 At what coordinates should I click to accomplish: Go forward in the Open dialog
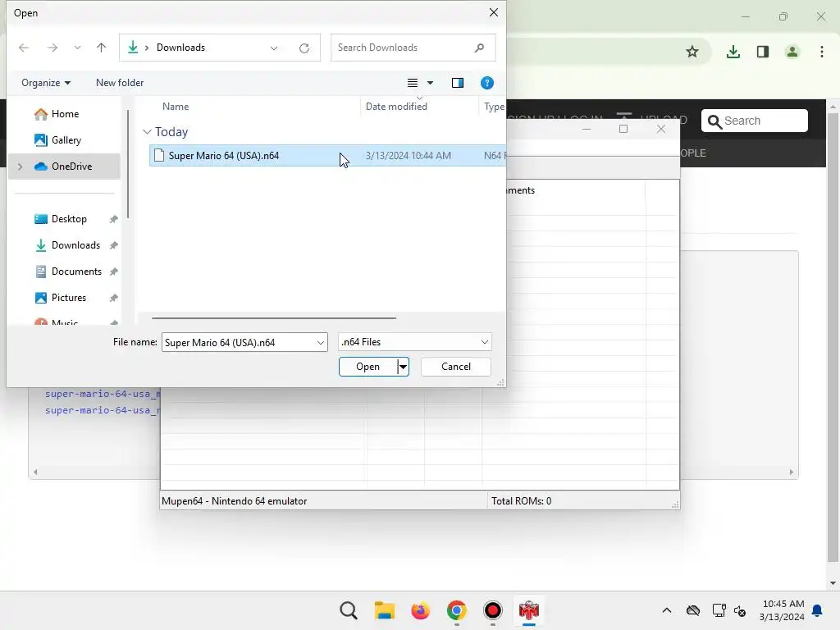coord(52,48)
